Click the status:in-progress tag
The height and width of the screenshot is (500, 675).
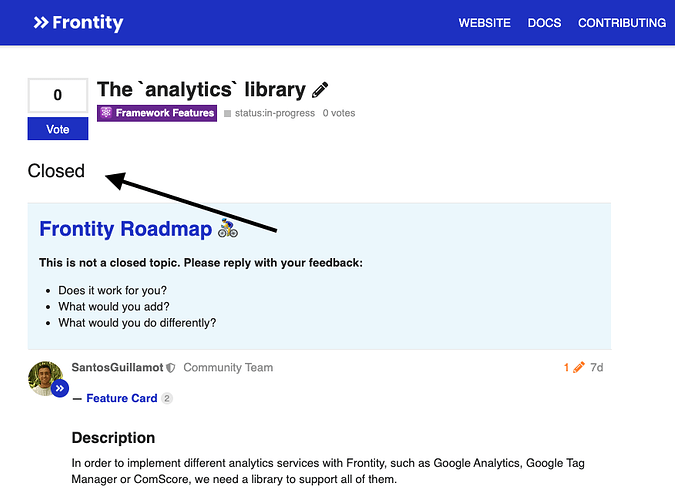[x=273, y=113]
